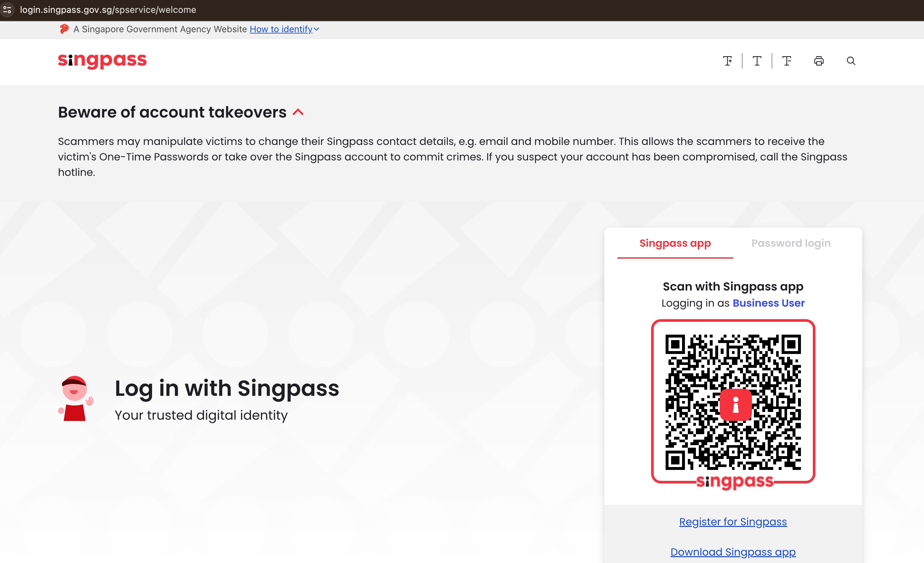Decrease the page font size
Viewport: 924px width, 563px height.
(x=787, y=61)
